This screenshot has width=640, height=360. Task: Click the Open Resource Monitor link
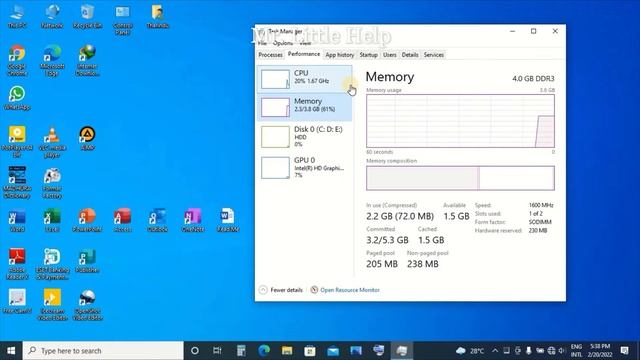(x=350, y=290)
